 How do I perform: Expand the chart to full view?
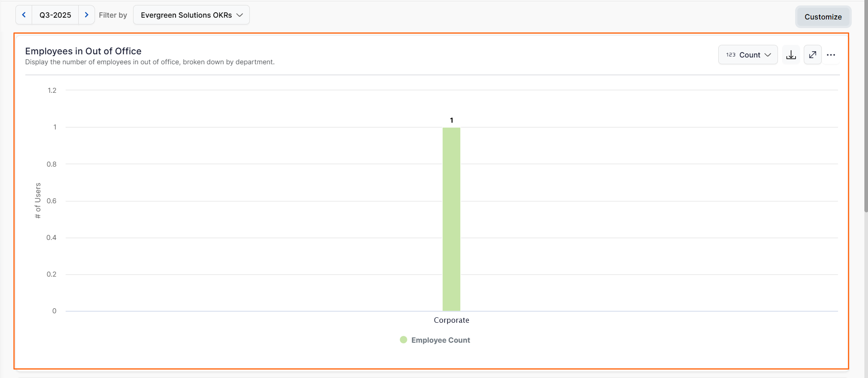tap(813, 55)
